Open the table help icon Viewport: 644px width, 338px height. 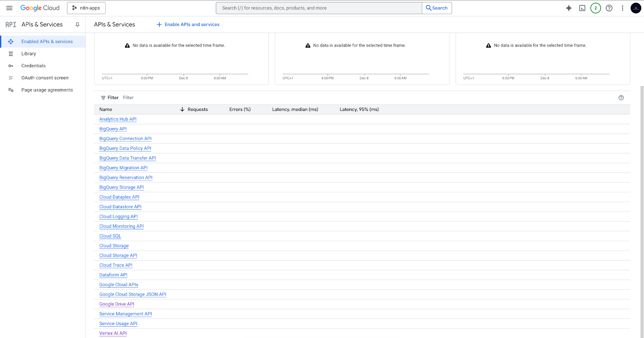coord(621,97)
